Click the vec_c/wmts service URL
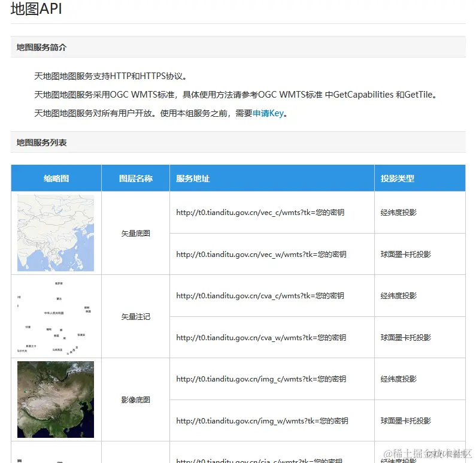This screenshot has width=476, height=463. pyautogui.click(x=260, y=213)
